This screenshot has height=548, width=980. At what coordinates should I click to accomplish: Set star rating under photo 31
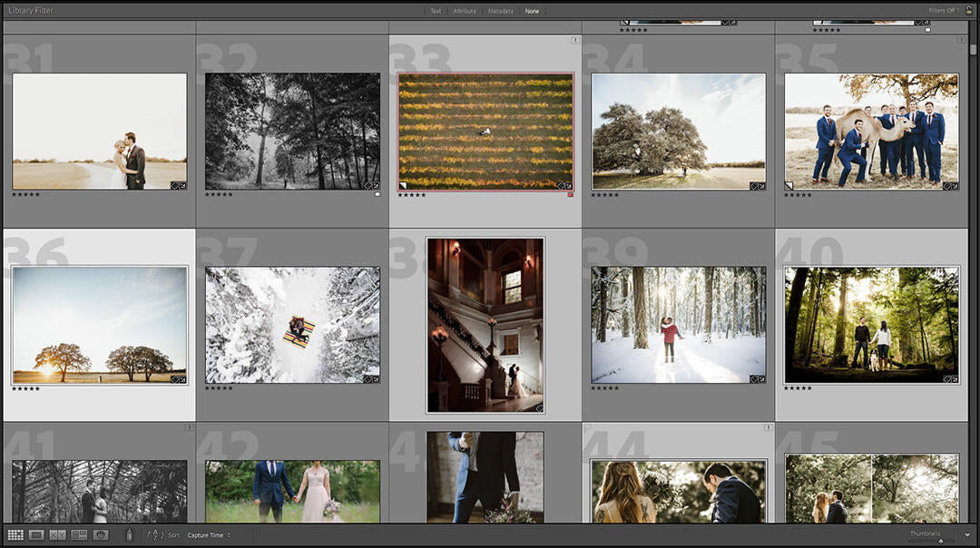click(25, 195)
